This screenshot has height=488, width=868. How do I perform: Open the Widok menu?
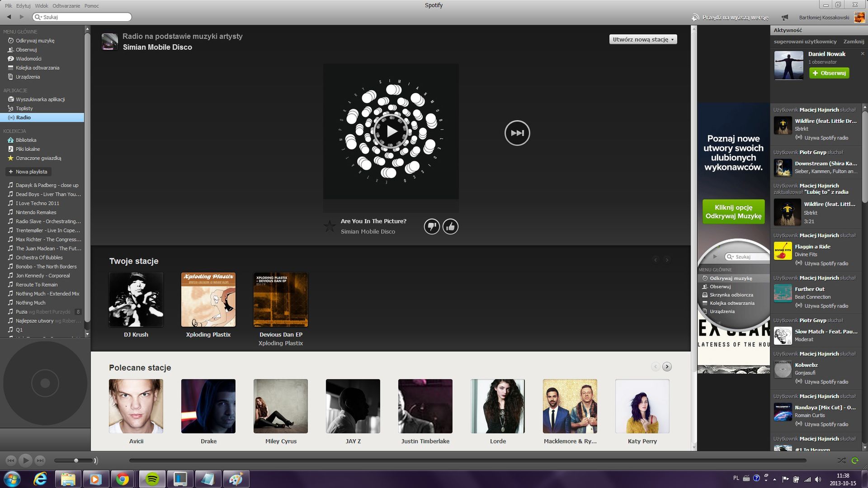click(42, 5)
